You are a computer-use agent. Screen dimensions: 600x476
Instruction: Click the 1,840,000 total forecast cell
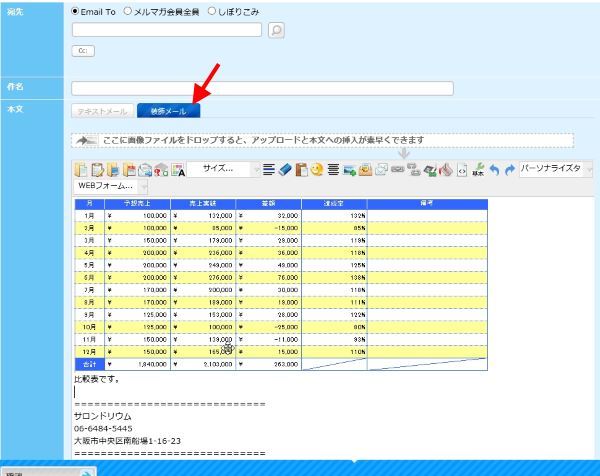(137, 364)
